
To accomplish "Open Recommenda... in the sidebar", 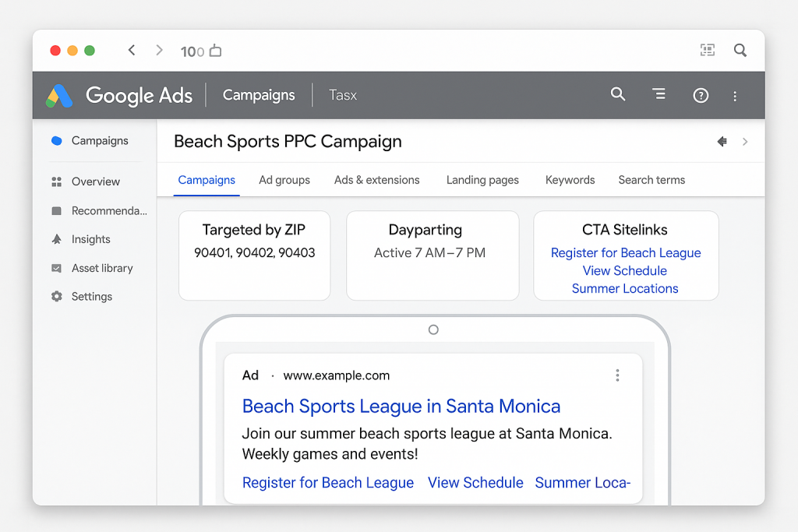I will tap(109, 210).
